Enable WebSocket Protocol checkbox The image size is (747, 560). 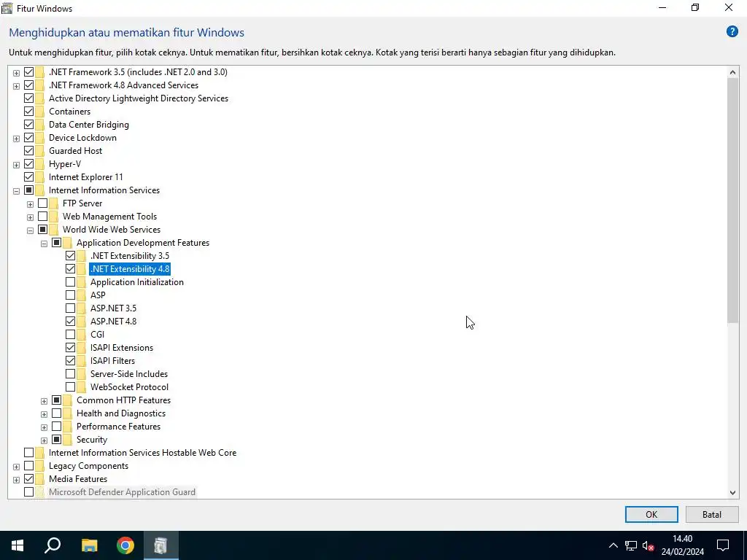(x=71, y=387)
